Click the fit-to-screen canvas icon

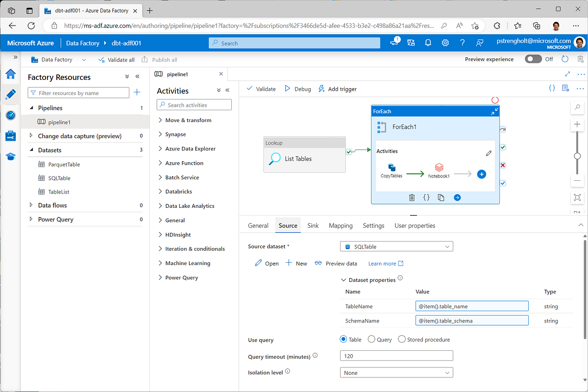(577, 198)
